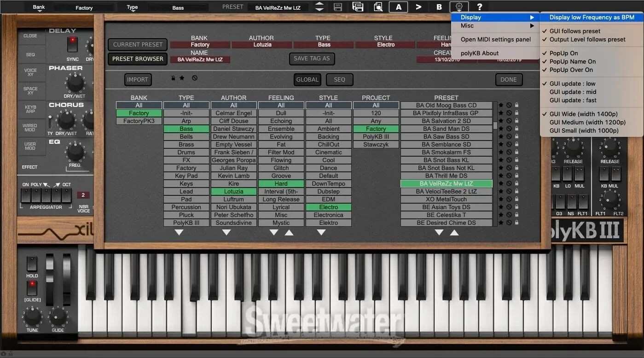The image size is (644, 358).
Task: Click the question mark help icon
Action: [480, 7]
